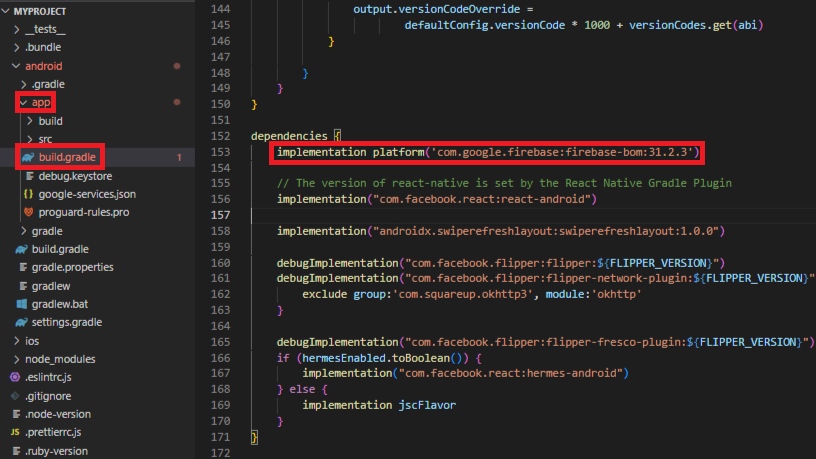Click the implementation jscFlavor line

point(379,405)
